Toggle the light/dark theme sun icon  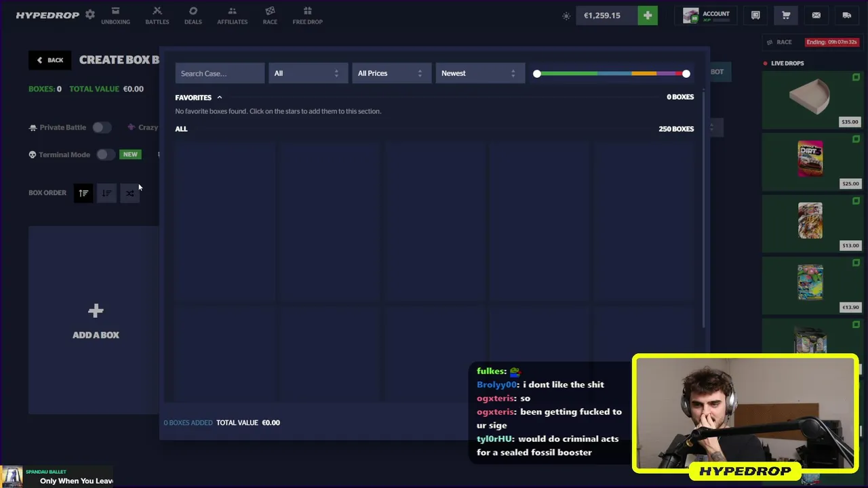(566, 16)
